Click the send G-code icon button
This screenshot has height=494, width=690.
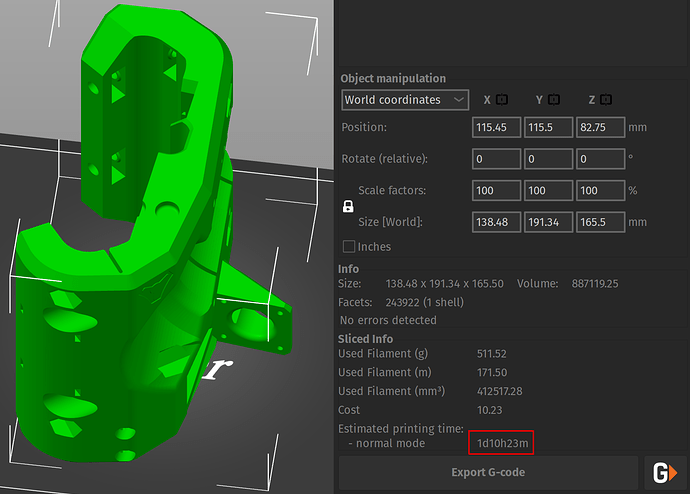pyautogui.click(x=665, y=473)
